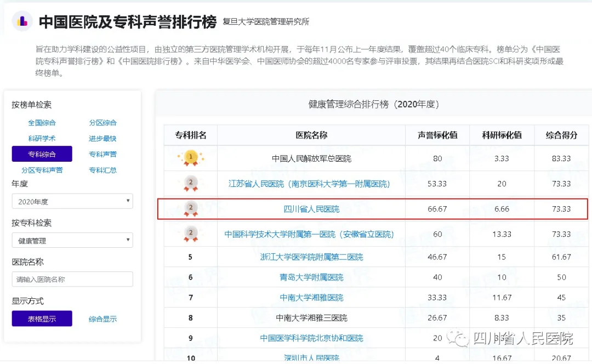Viewport: 592px width, 364px height.
Task: Open the 四川省人民医院 hospital link
Action: pyautogui.click(x=311, y=209)
